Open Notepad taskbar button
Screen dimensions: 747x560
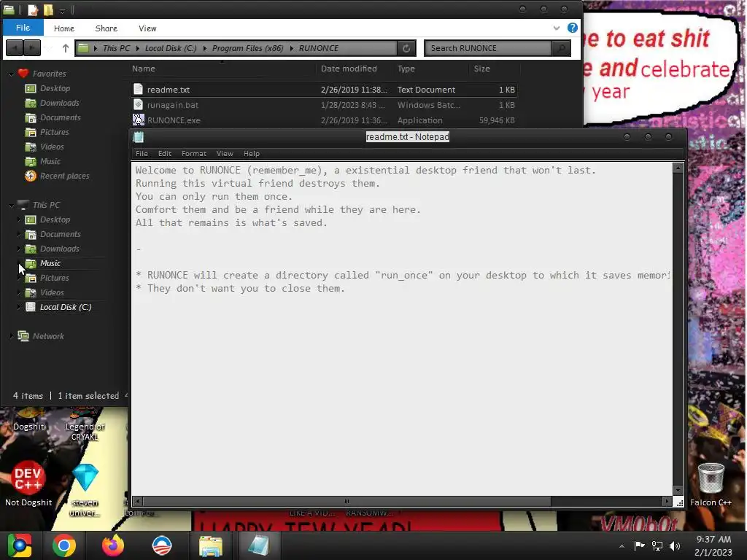259,545
